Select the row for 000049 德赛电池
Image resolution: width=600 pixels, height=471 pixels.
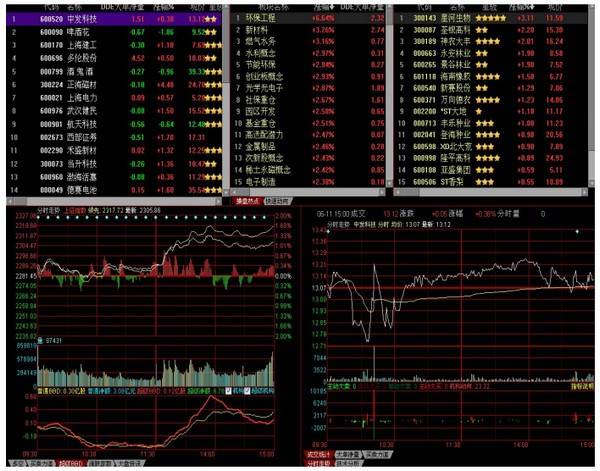(114, 190)
